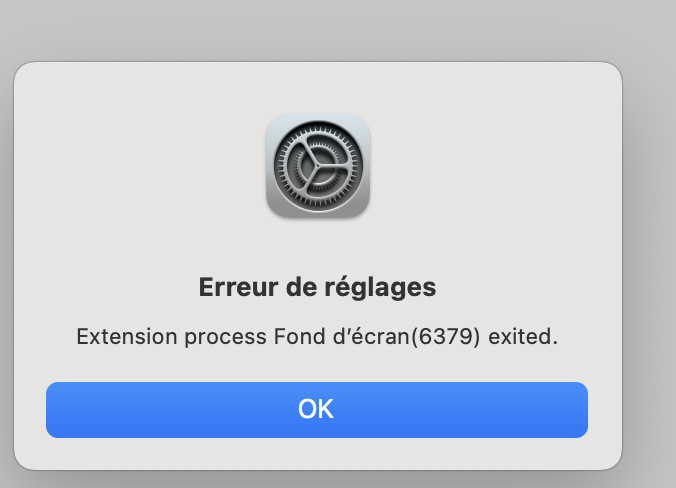
Task: Tap the rounded grey Settings app icon
Action: 318,166
